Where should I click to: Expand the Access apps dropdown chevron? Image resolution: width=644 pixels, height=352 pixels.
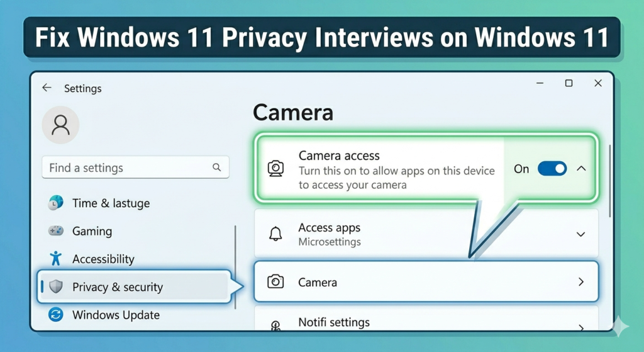(x=580, y=234)
